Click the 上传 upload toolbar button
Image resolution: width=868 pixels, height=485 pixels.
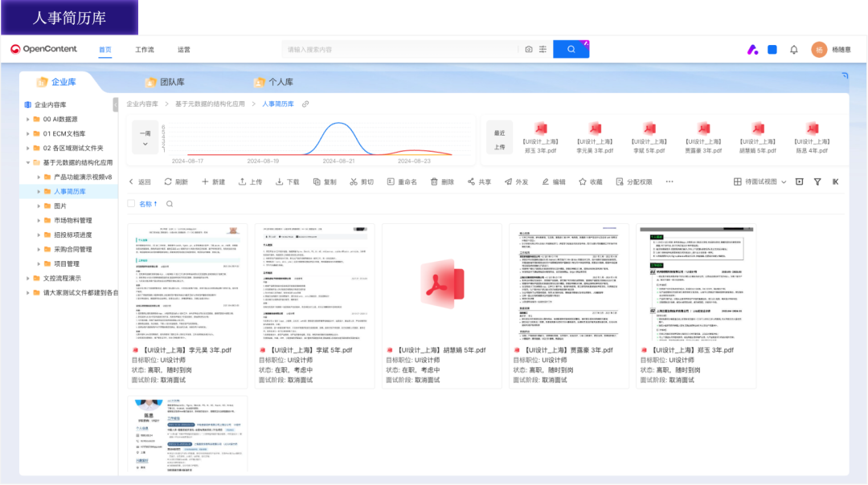pos(250,181)
